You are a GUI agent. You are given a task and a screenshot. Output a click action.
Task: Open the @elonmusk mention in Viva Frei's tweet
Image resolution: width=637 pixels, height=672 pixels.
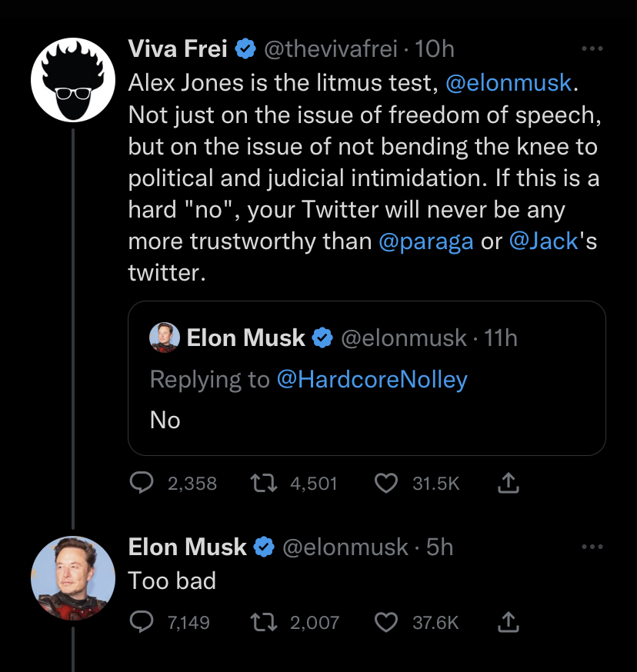(x=509, y=83)
